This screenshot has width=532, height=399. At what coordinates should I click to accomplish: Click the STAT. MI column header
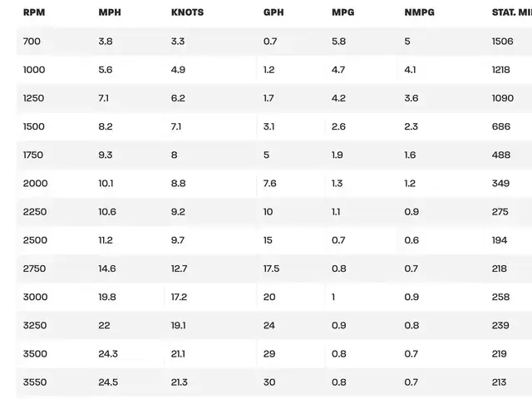pos(510,12)
